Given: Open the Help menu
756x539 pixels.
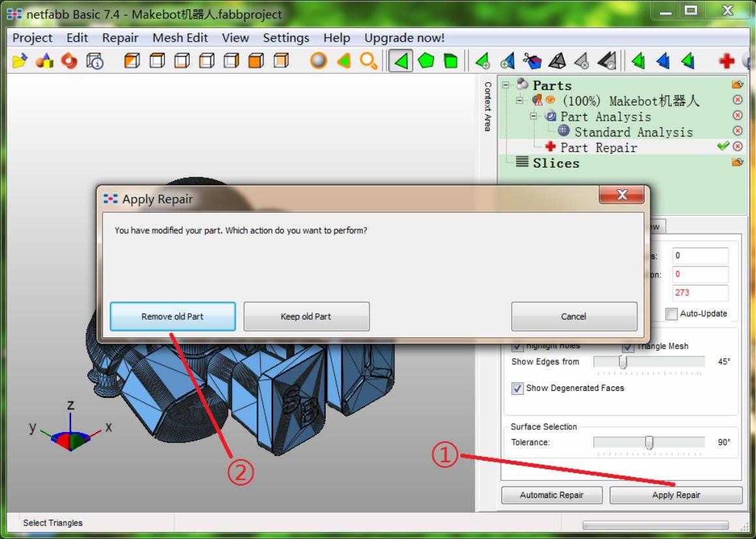Looking at the screenshot, I should pyautogui.click(x=336, y=38).
